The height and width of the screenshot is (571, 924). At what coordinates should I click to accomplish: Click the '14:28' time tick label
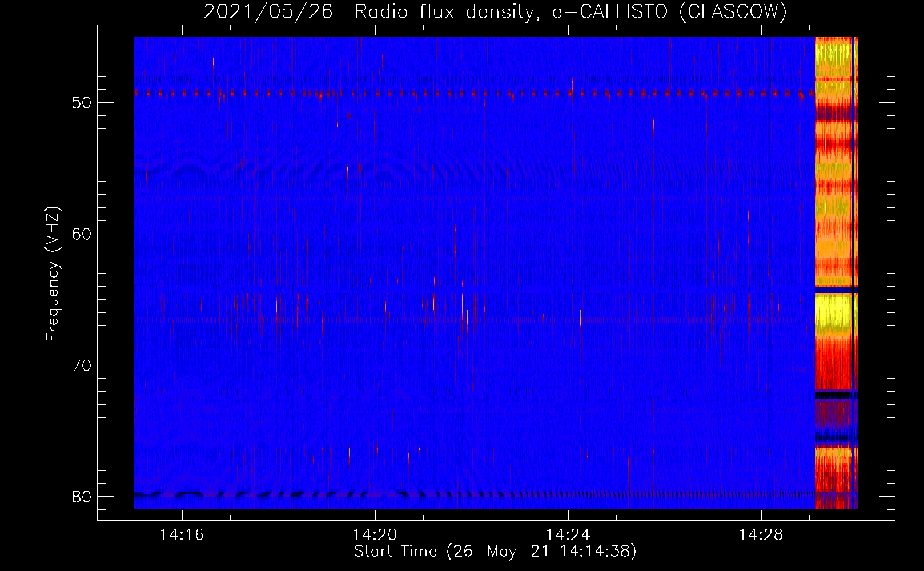[x=761, y=535]
